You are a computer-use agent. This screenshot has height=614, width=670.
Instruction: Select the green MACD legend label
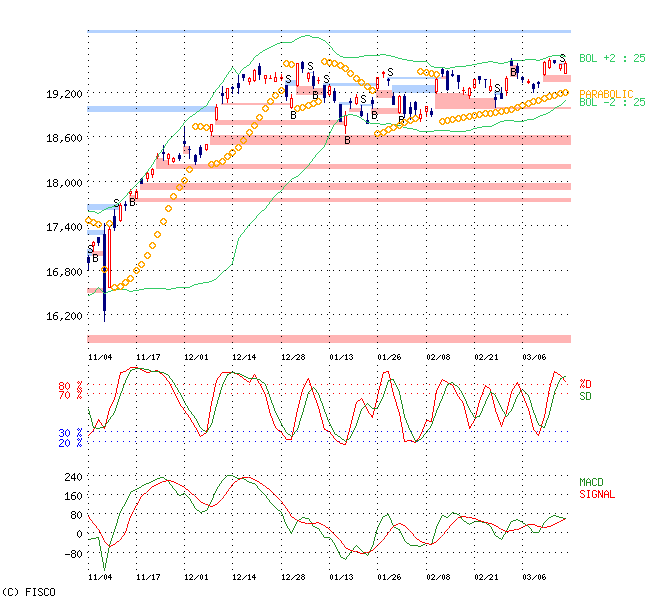[593, 483]
